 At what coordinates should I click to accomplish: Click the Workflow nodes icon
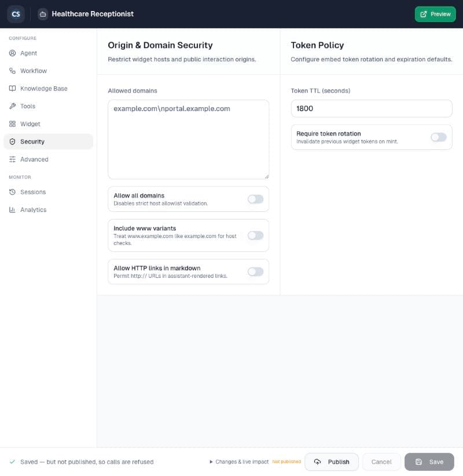coord(12,71)
